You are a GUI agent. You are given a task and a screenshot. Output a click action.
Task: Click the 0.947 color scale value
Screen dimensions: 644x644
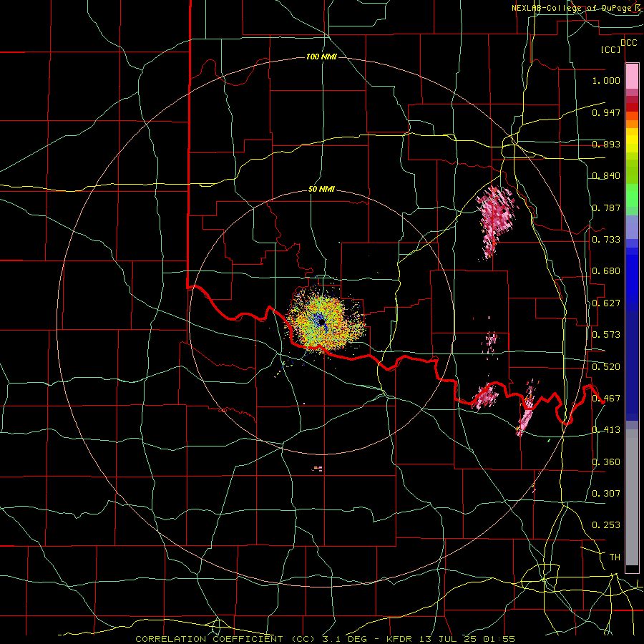pyautogui.click(x=606, y=112)
